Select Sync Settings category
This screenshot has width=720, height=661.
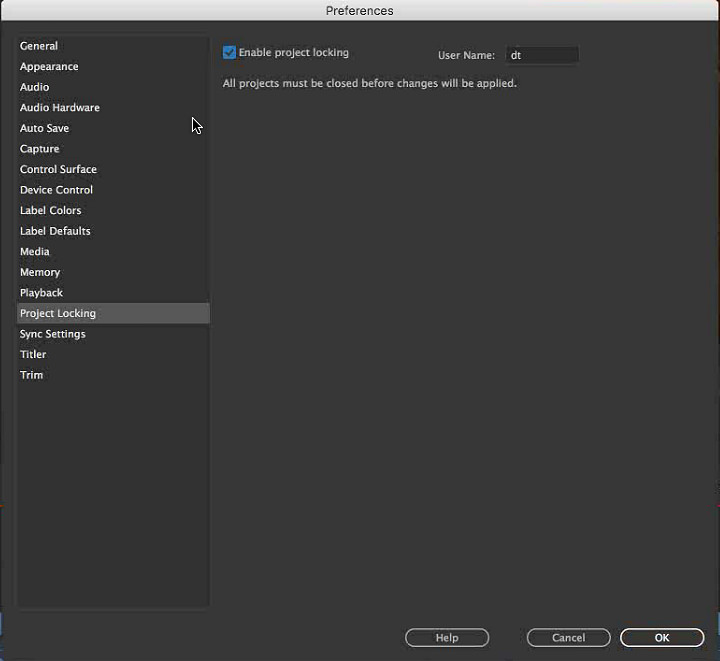(x=113, y=334)
